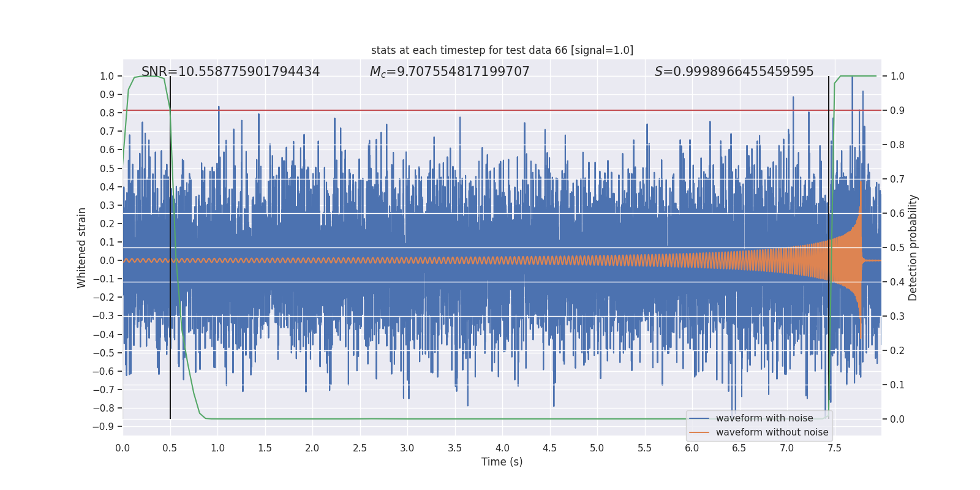Click the 'Detection probability' right axis label
The image size is (980, 490).
[x=913, y=247]
